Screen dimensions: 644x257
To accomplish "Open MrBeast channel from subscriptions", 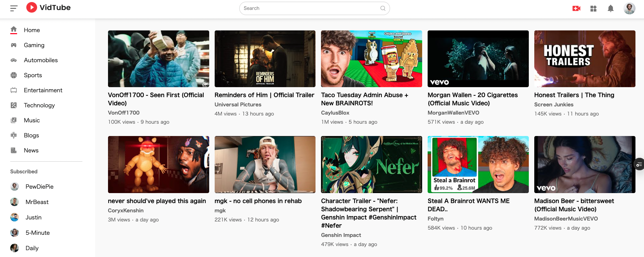I will pos(37,202).
